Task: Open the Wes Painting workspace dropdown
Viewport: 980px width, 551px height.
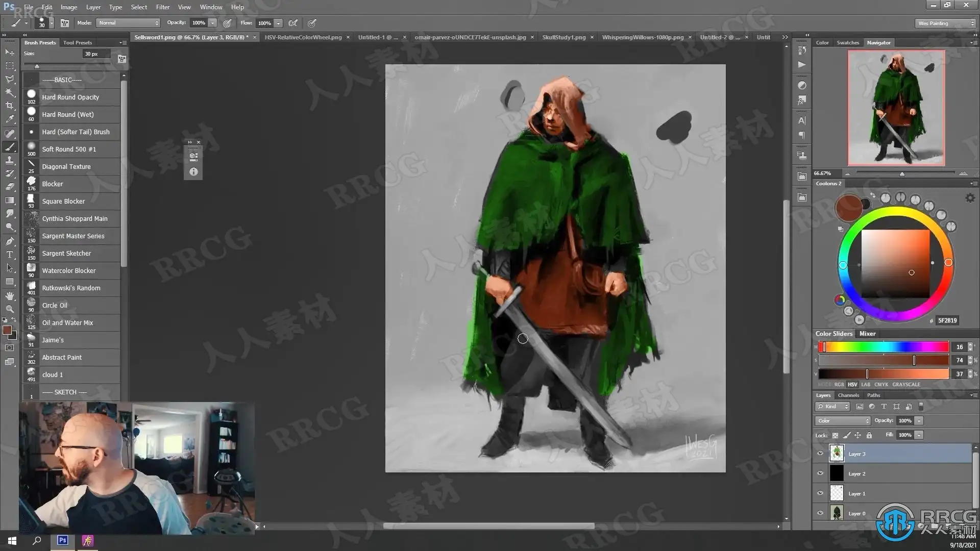Action: coord(945,23)
